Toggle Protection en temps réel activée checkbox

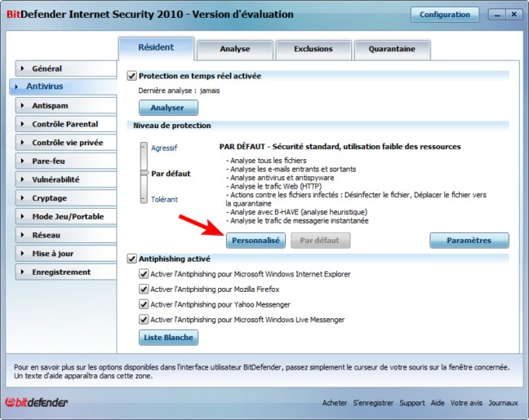click(x=131, y=76)
